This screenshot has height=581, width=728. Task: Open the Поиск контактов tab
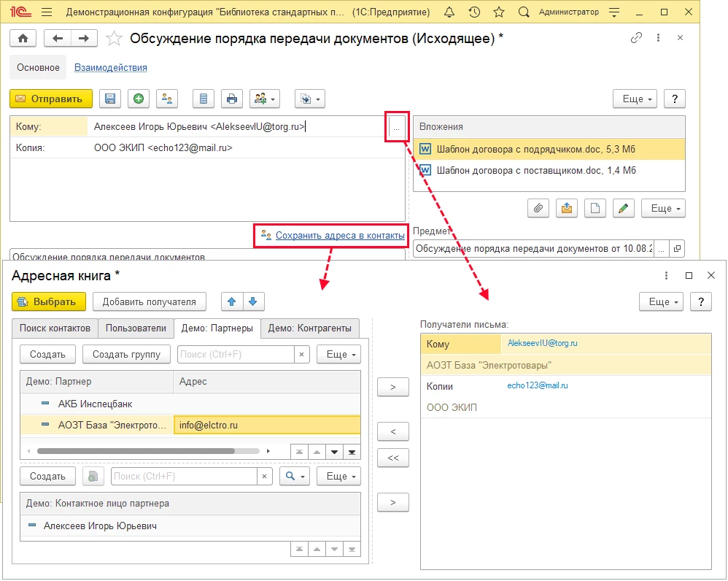pos(55,328)
